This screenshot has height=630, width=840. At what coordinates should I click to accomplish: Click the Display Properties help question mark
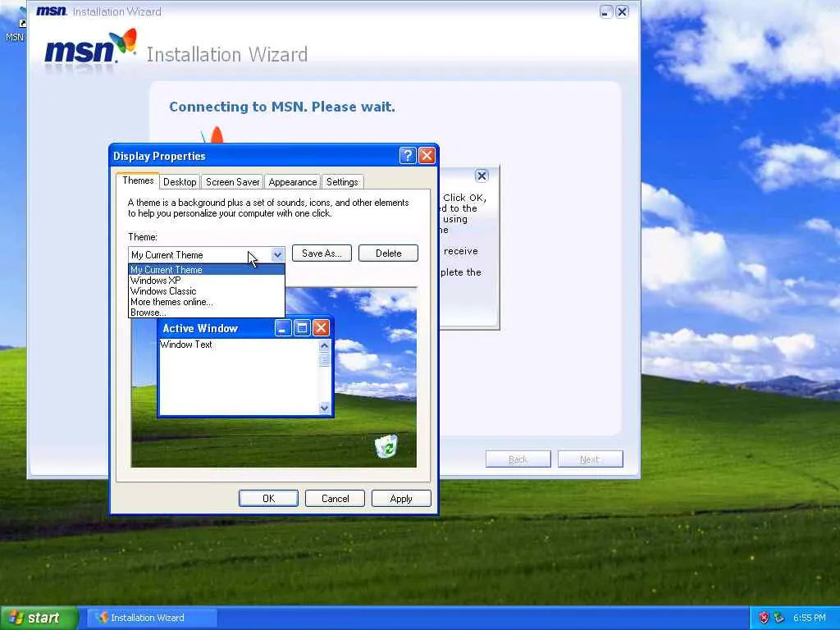[407, 156]
